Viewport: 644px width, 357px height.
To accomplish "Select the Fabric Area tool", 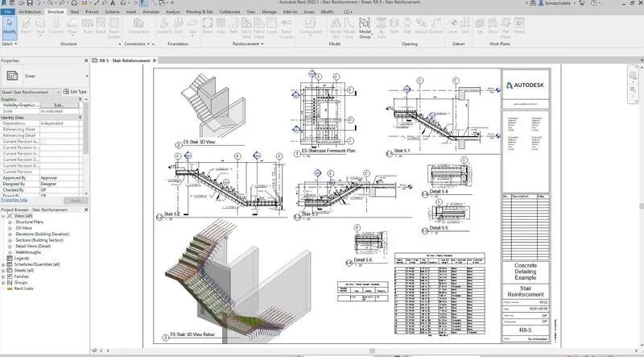I will [x=246, y=27].
